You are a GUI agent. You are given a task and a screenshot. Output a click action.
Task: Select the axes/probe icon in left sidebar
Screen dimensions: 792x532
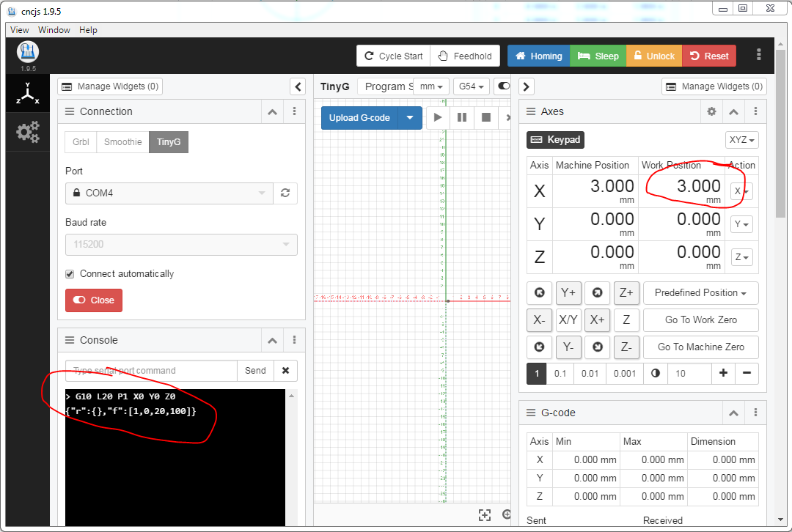coord(27,92)
